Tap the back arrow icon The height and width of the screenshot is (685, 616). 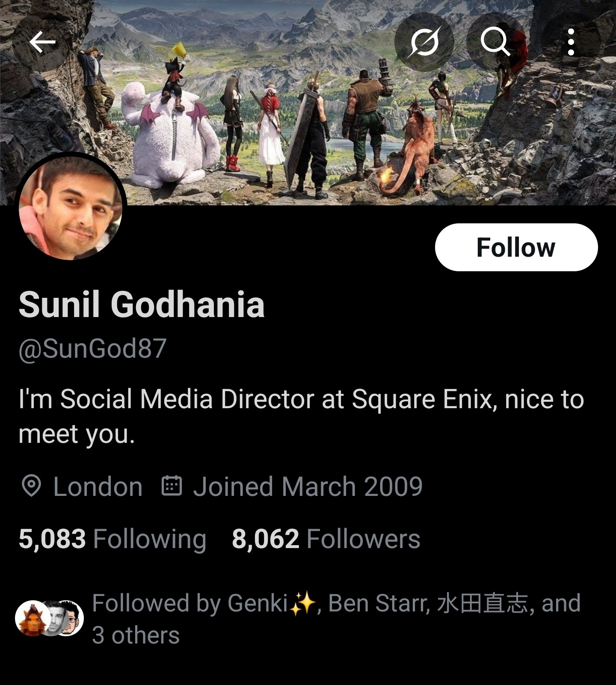pos(42,42)
